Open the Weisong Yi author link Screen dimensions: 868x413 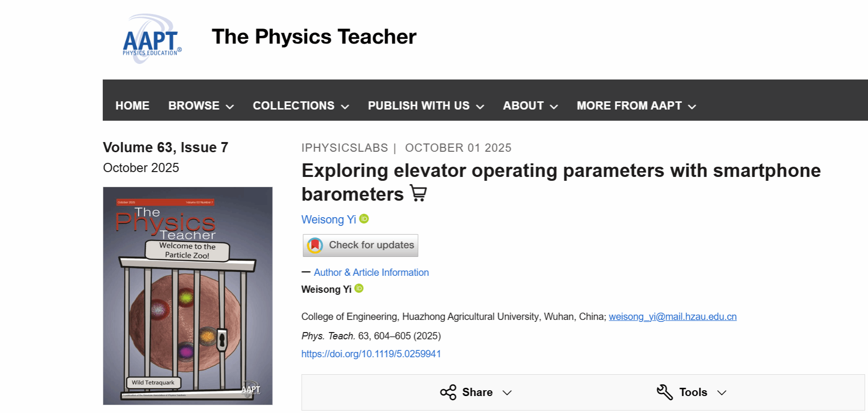(x=328, y=220)
